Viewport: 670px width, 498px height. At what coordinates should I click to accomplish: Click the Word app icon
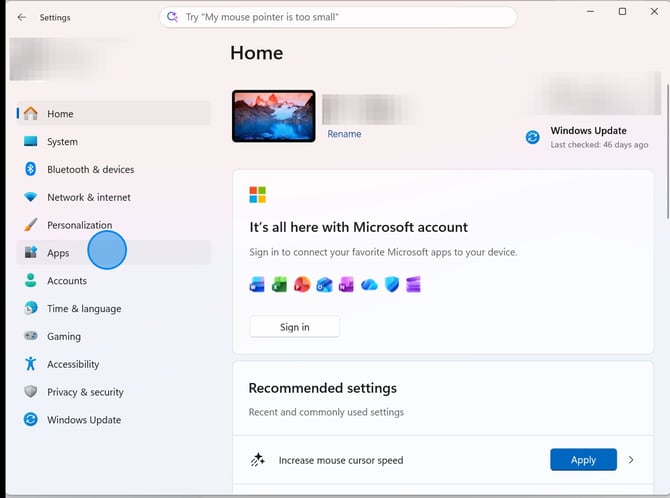pyautogui.click(x=257, y=284)
